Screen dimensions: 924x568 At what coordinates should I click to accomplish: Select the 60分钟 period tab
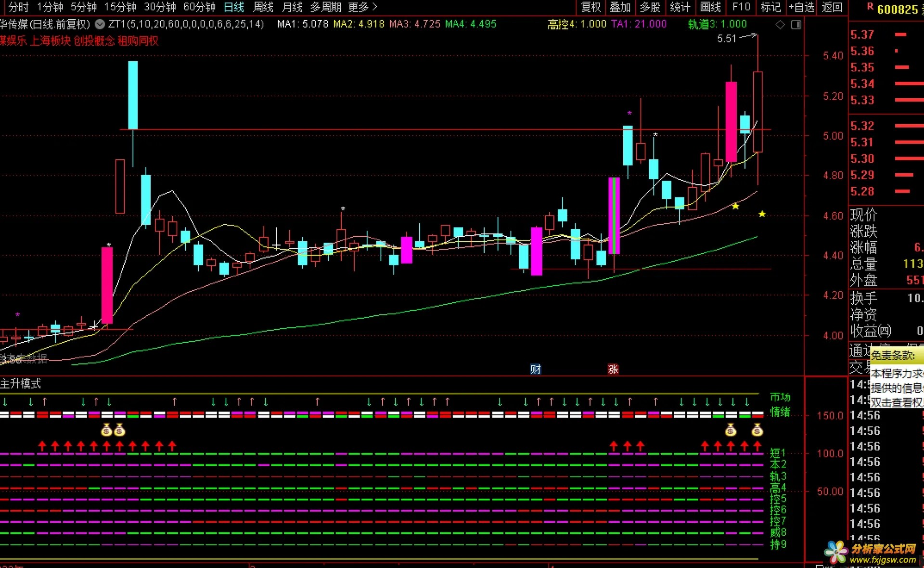[199, 7]
